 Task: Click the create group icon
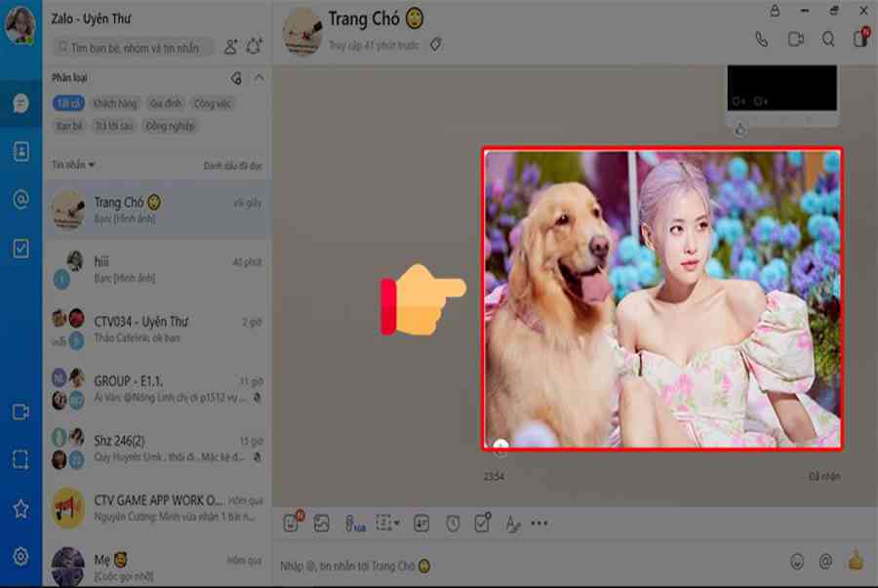tap(255, 46)
